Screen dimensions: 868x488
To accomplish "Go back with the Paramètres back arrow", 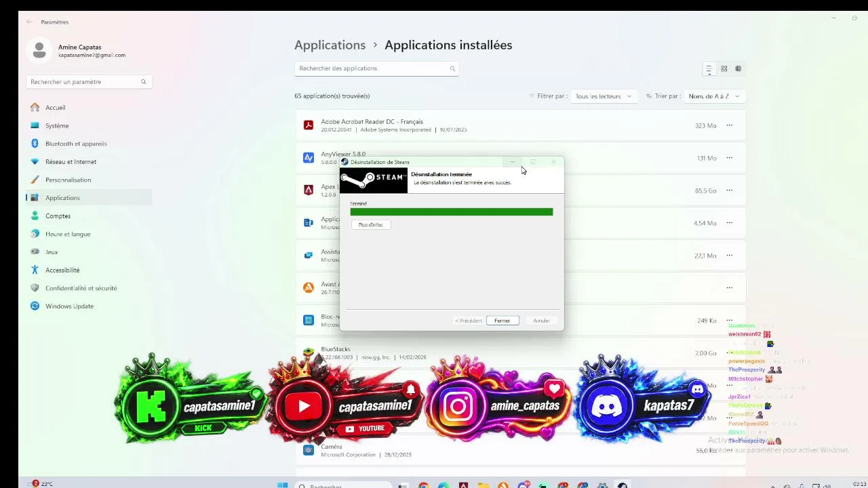I will (29, 22).
